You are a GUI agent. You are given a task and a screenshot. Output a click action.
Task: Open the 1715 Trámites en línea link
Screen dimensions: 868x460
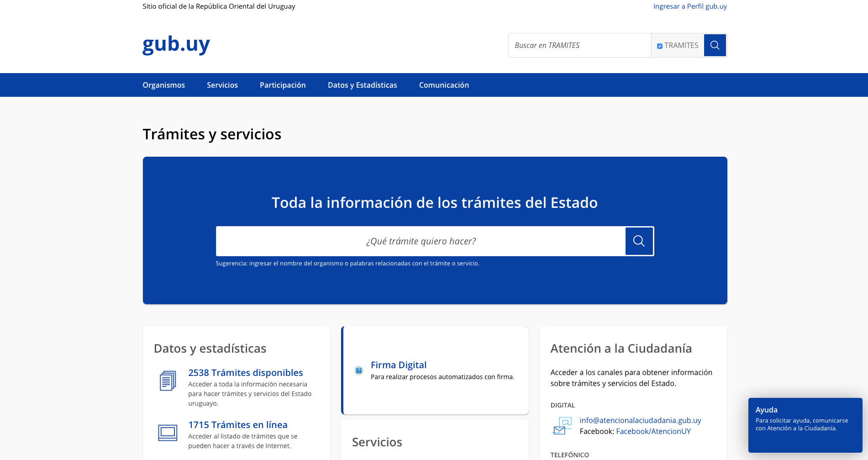click(x=238, y=425)
